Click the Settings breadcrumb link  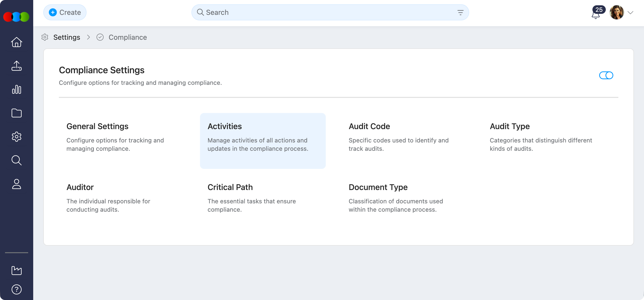(67, 37)
